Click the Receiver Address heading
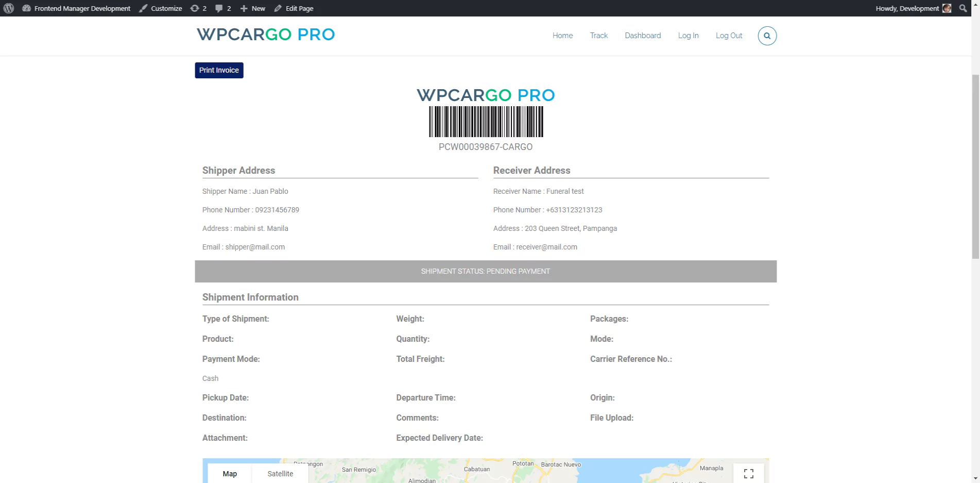 [x=531, y=171]
